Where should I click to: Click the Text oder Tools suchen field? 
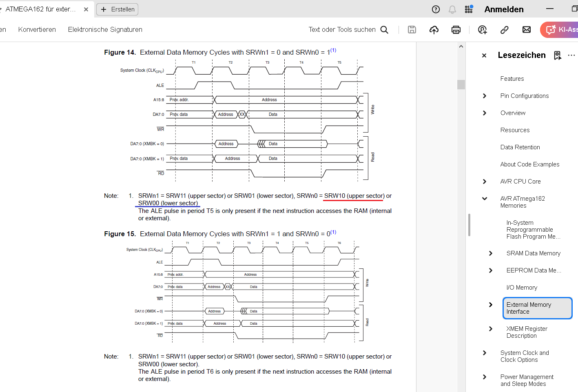point(342,29)
